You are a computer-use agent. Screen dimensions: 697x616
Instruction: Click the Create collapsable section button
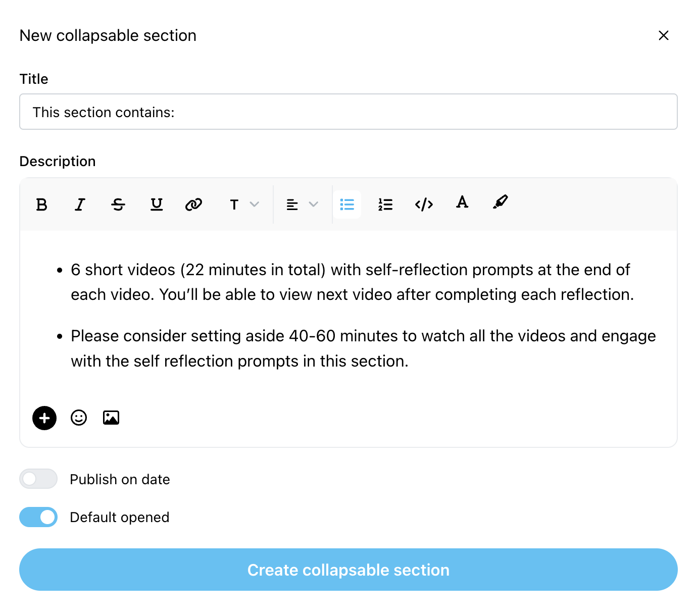tap(349, 570)
